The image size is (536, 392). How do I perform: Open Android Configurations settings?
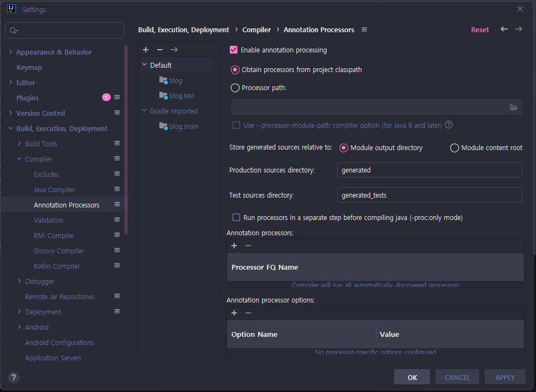(x=59, y=342)
